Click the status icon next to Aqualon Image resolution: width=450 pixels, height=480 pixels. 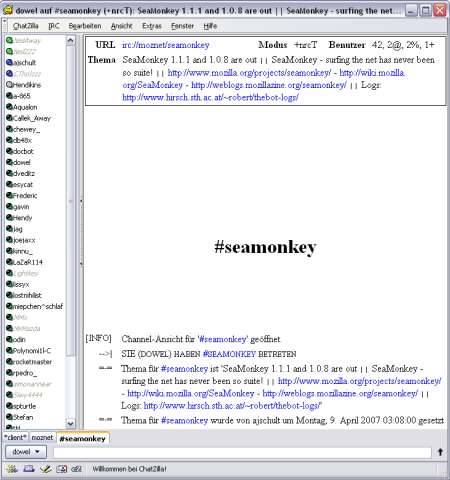[9, 107]
